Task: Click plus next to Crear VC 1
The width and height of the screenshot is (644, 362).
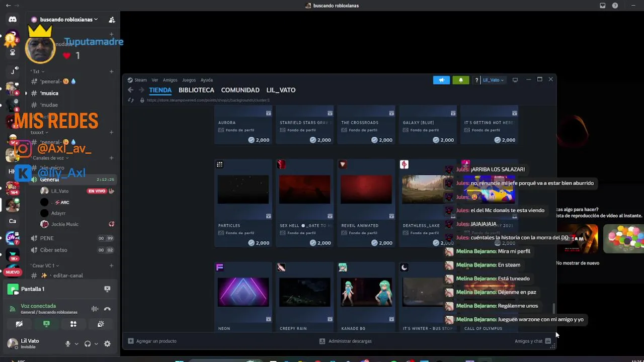Action: coord(111,265)
